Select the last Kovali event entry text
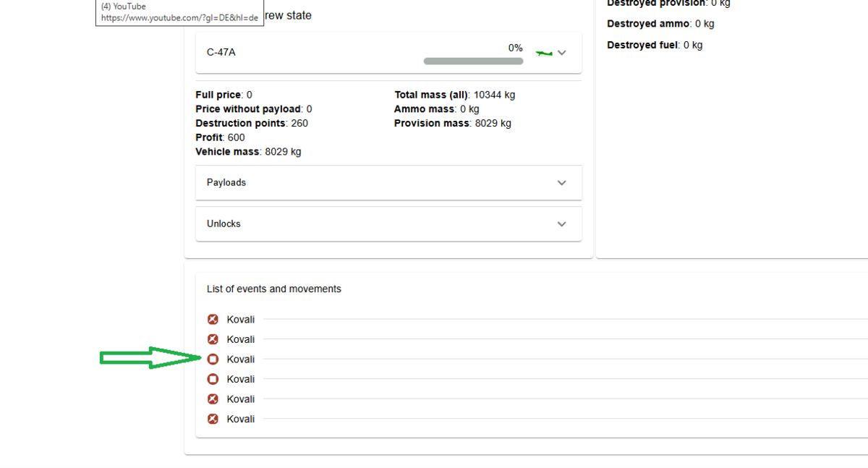This screenshot has height=468, width=868. click(241, 419)
